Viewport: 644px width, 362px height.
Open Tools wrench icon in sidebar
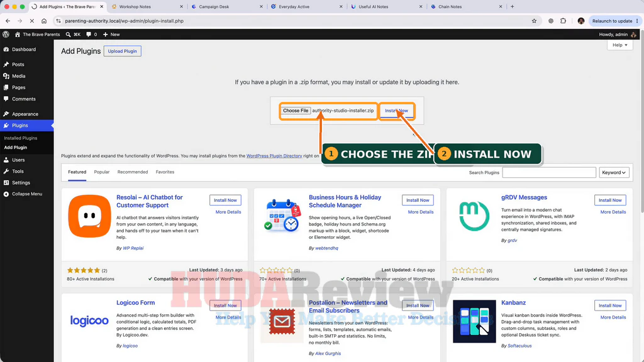6,171
